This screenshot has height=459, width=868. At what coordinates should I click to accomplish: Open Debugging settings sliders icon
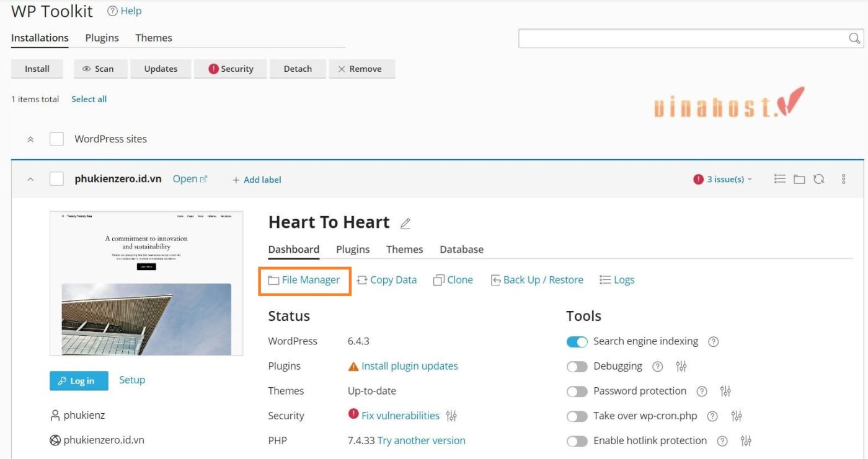[681, 366]
